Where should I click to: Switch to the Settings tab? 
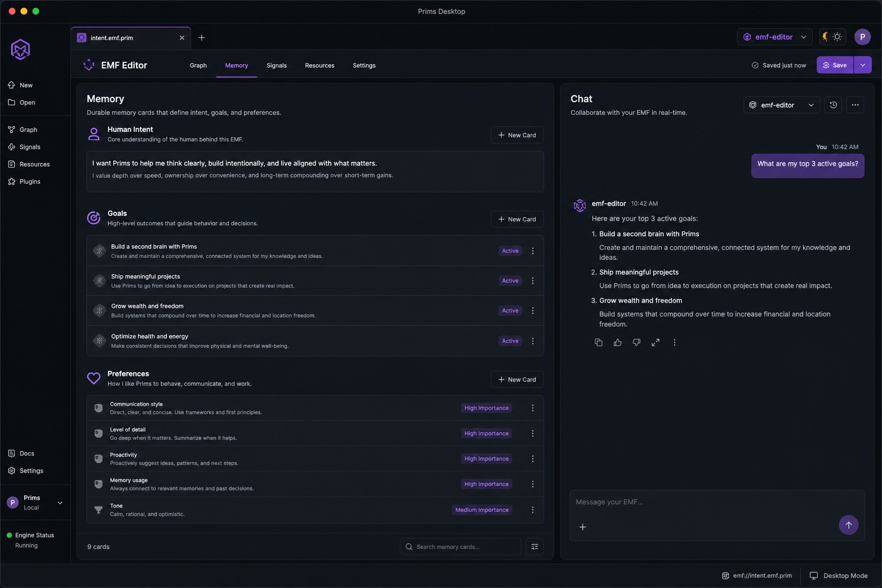pyautogui.click(x=364, y=65)
